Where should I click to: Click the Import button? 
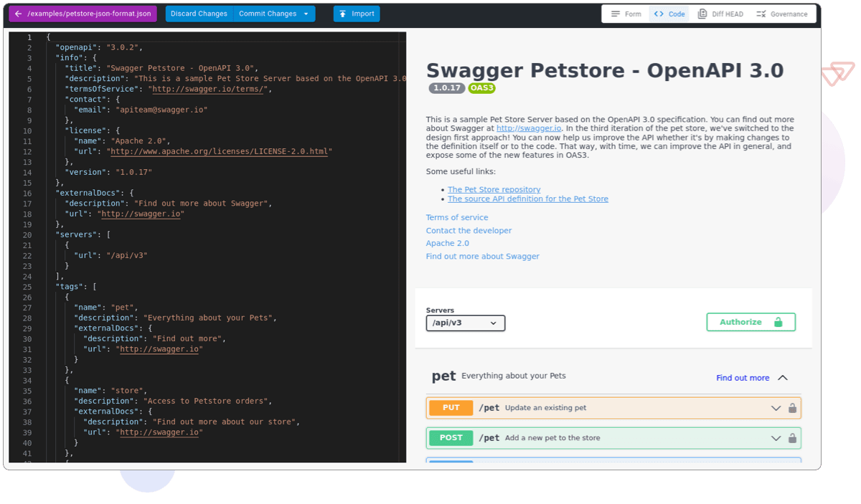(357, 14)
